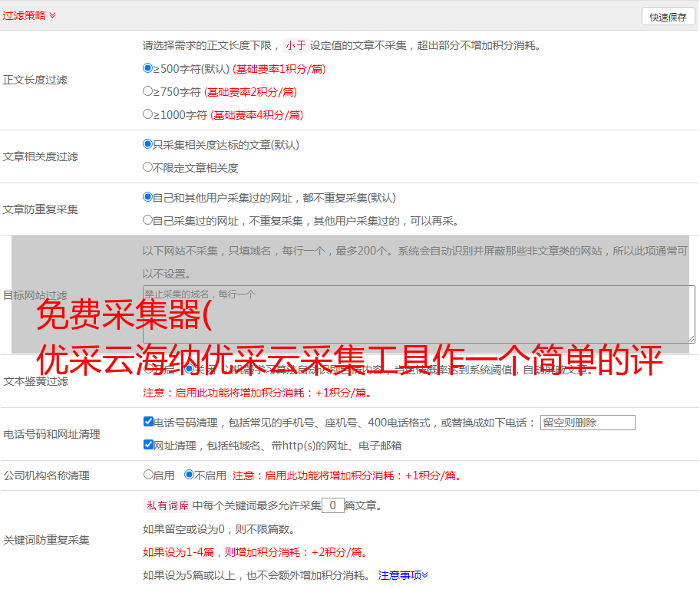Select 启用 for 公司机构名称清理

[148, 475]
